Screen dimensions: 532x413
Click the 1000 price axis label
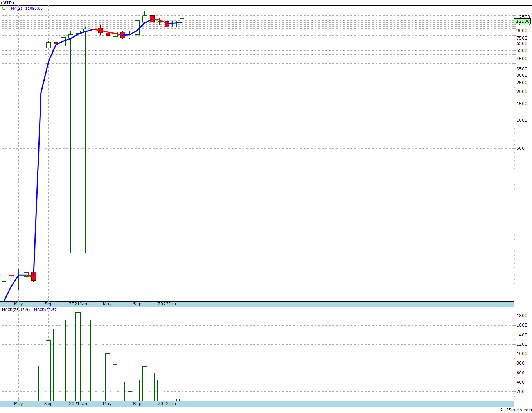point(521,120)
